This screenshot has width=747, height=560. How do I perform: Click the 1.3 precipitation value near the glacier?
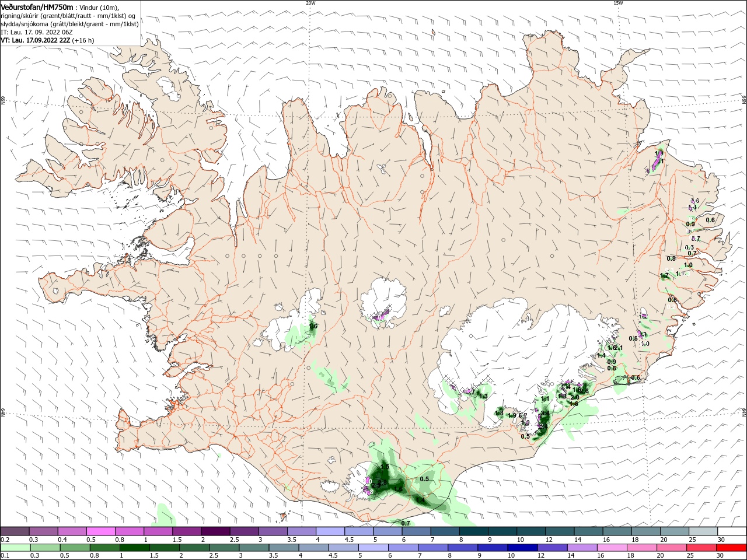click(x=483, y=396)
